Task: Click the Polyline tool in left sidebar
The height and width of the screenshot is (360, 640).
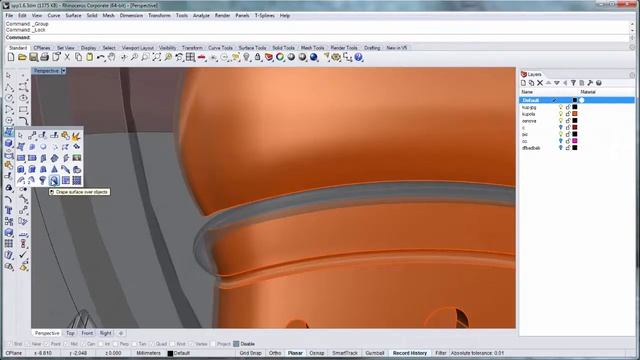Action: pos(9,87)
